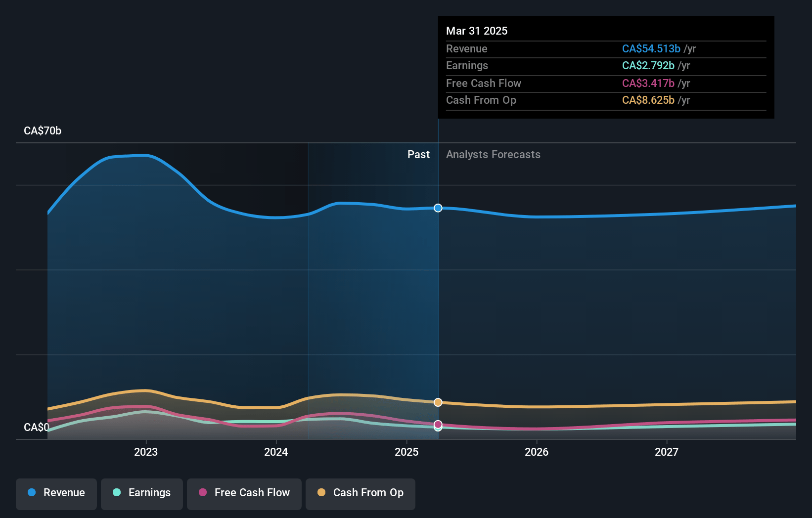Click the CA$2.792b earnings value
Screen dimensions: 812x518
[x=648, y=66]
